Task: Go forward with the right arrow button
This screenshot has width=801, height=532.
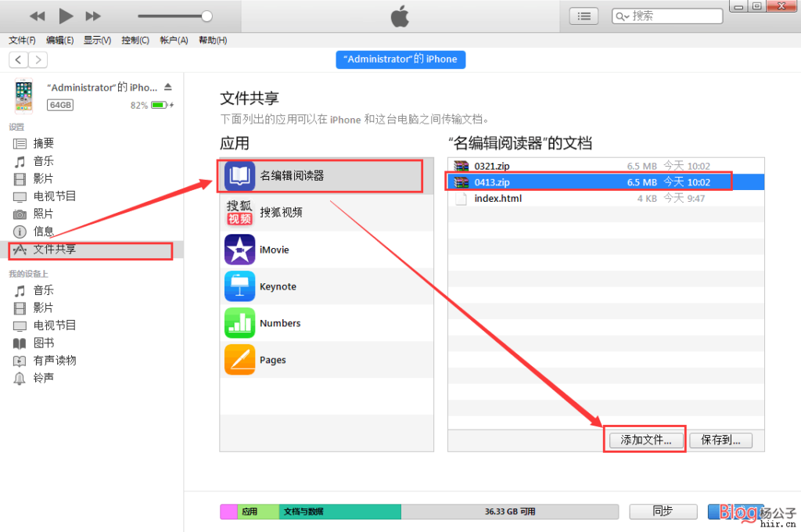Action: (38, 59)
